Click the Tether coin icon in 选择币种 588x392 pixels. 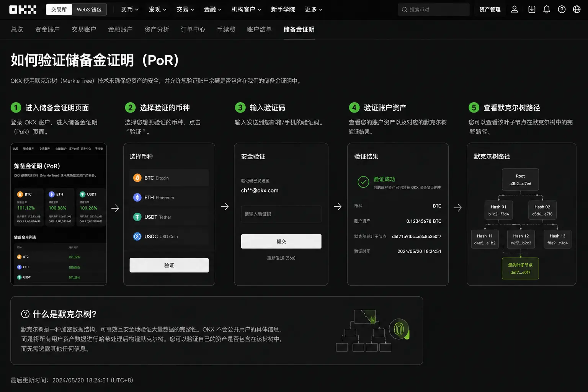137,217
